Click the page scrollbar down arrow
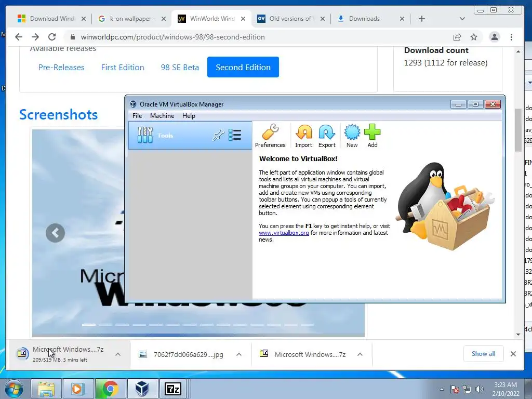This screenshot has width=532, height=399. [x=518, y=334]
